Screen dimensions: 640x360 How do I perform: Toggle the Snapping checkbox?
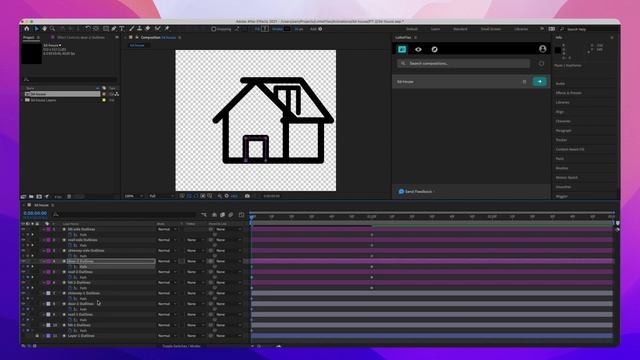tap(213, 29)
